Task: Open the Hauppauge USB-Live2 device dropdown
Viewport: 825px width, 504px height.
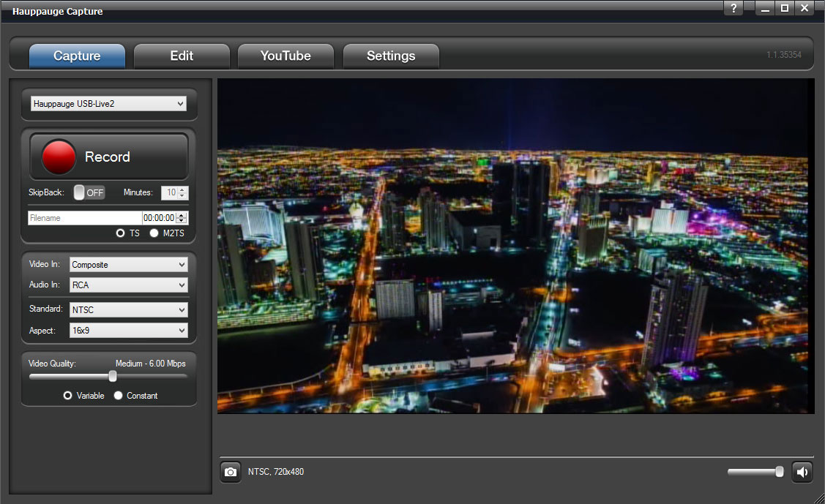Action: 108,104
